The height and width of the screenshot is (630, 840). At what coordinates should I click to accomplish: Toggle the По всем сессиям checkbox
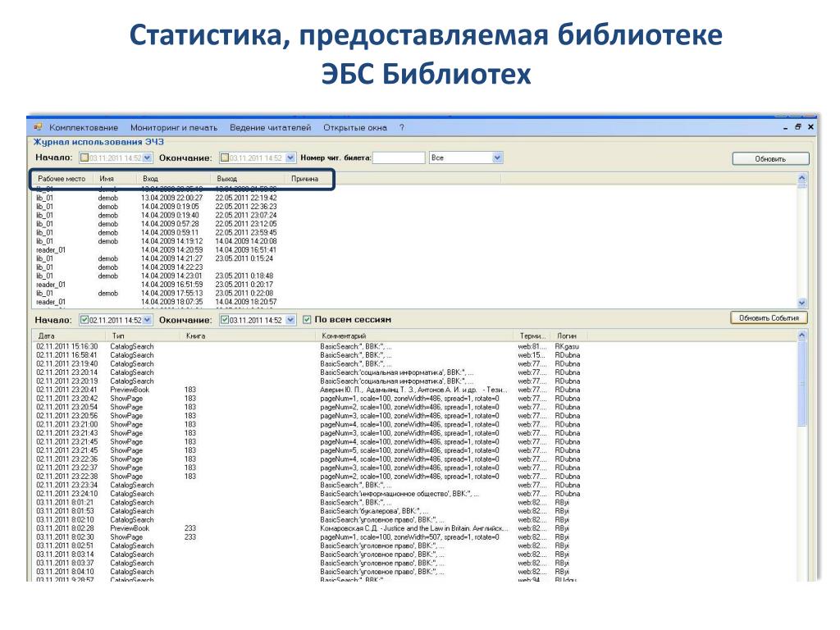tap(307, 319)
